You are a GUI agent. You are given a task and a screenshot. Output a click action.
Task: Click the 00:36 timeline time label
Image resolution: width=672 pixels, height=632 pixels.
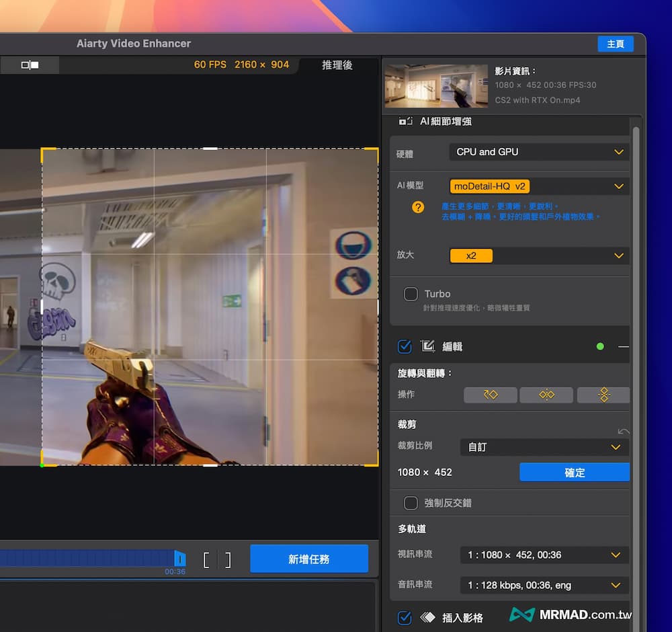175,572
